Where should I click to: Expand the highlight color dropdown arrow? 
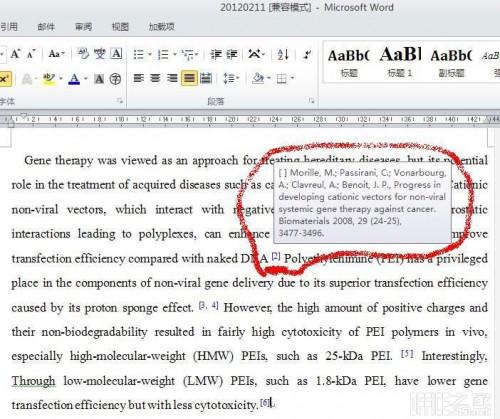tap(61, 79)
